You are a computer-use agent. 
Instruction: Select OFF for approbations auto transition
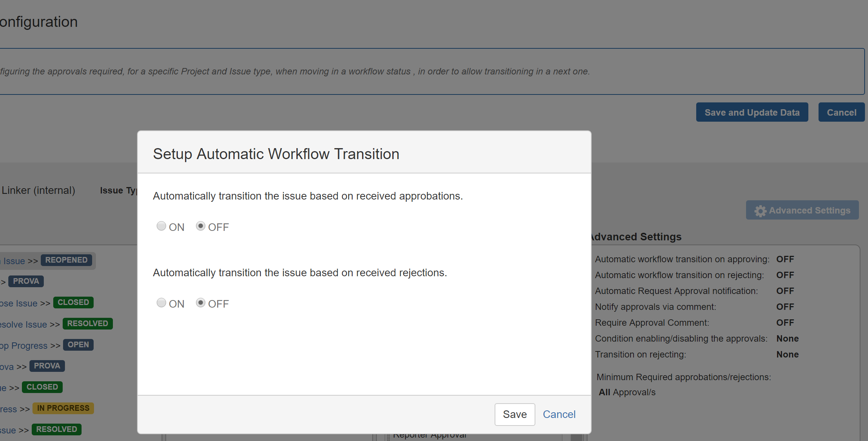[x=200, y=226]
